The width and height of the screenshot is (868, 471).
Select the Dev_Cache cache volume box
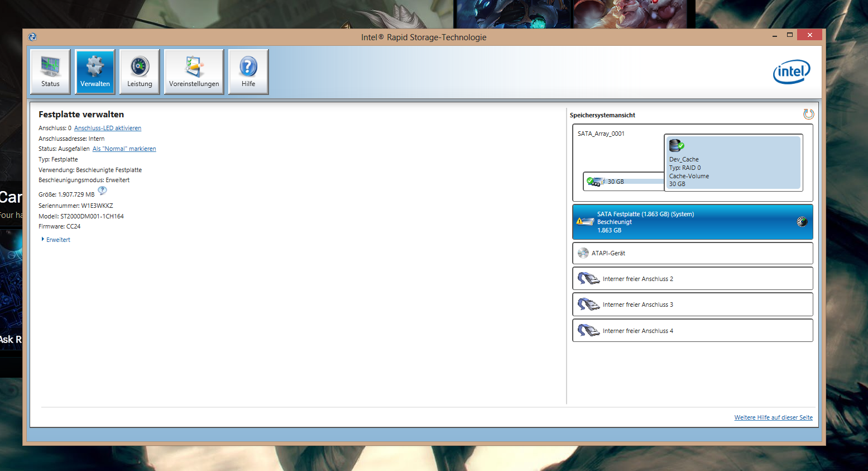[x=733, y=163]
